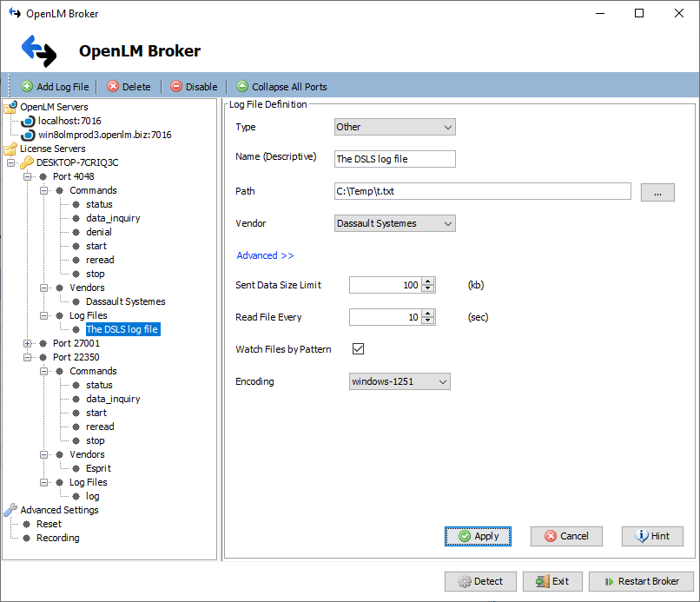This screenshot has width=700, height=602.
Task: Toggle the Watch Files by Pattern checkbox
Action: [x=358, y=349]
